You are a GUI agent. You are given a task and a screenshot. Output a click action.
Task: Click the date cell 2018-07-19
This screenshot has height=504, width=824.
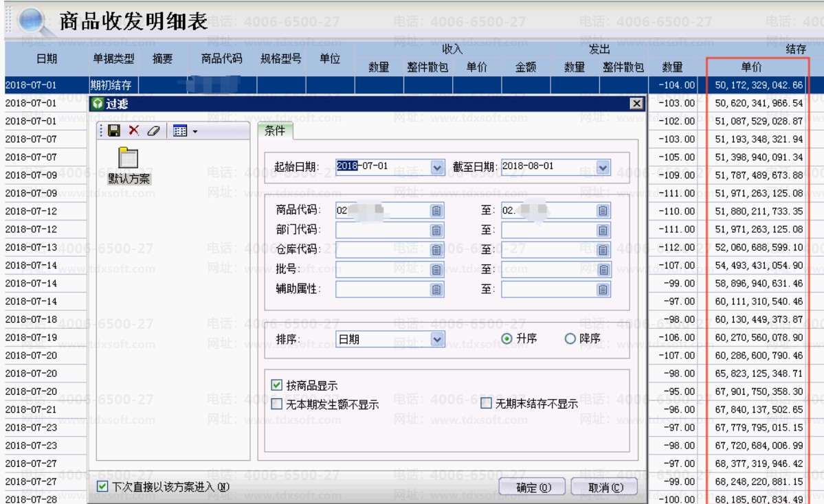click(x=46, y=337)
